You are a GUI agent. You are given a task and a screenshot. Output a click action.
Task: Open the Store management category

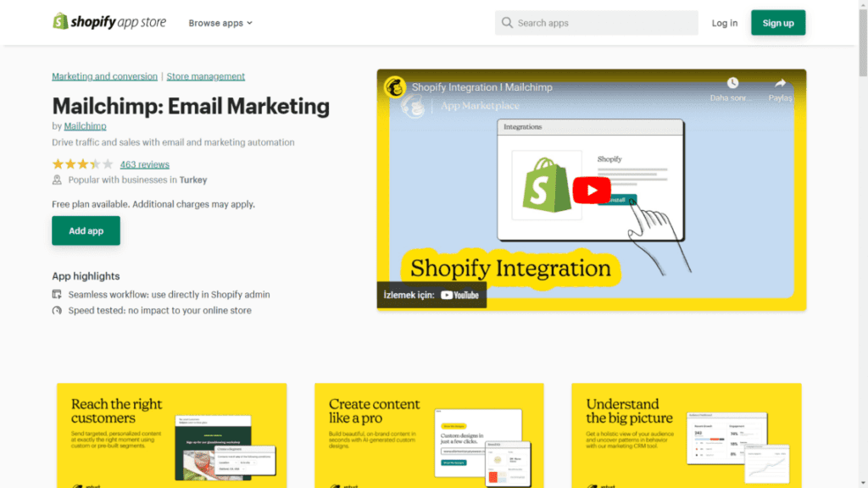tap(205, 75)
